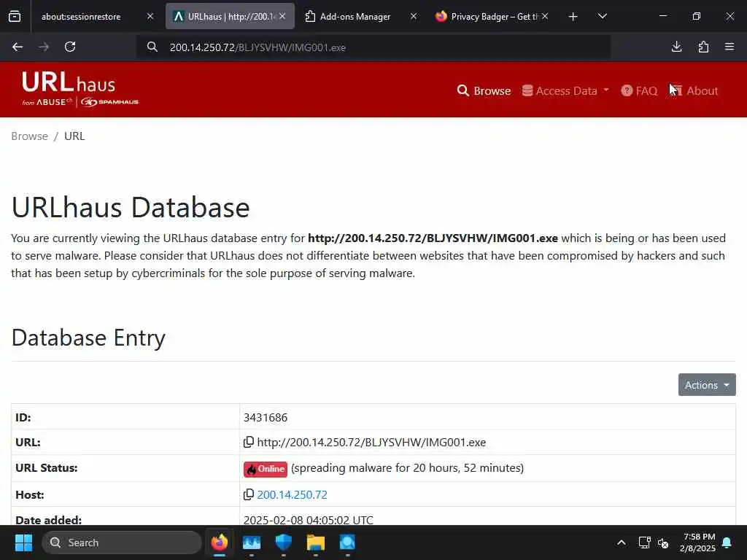This screenshot has height=560, width=747.
Task: Close the about:sessionrestore tab
Action: tap(150, 17)
